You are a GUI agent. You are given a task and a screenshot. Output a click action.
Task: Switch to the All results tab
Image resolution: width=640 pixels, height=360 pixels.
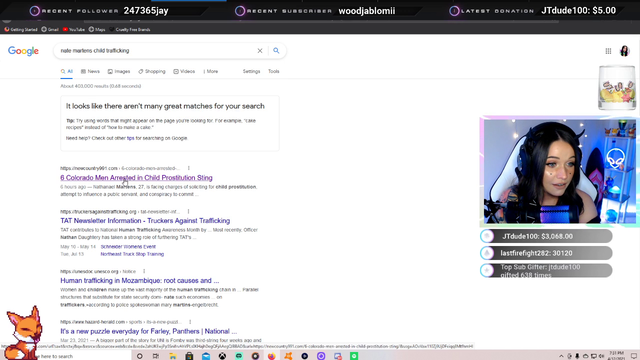point(67,71)
